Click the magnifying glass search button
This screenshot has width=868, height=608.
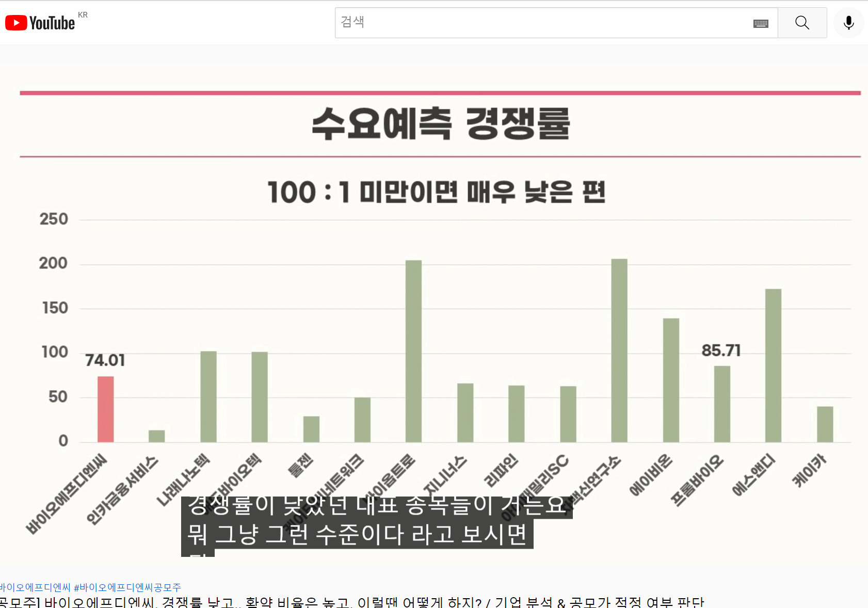pyautogui.click(x=802, y=23)
